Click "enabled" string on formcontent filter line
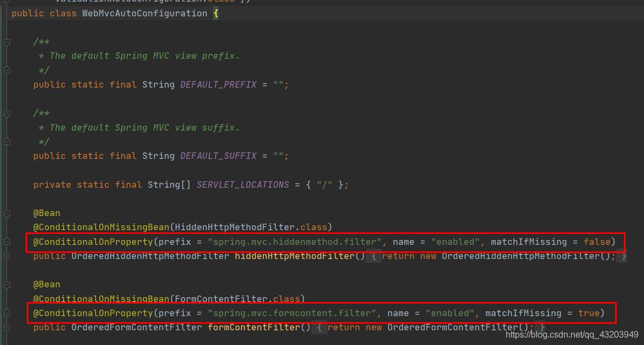This screenshot has height=345, width=644. point(449,313)
